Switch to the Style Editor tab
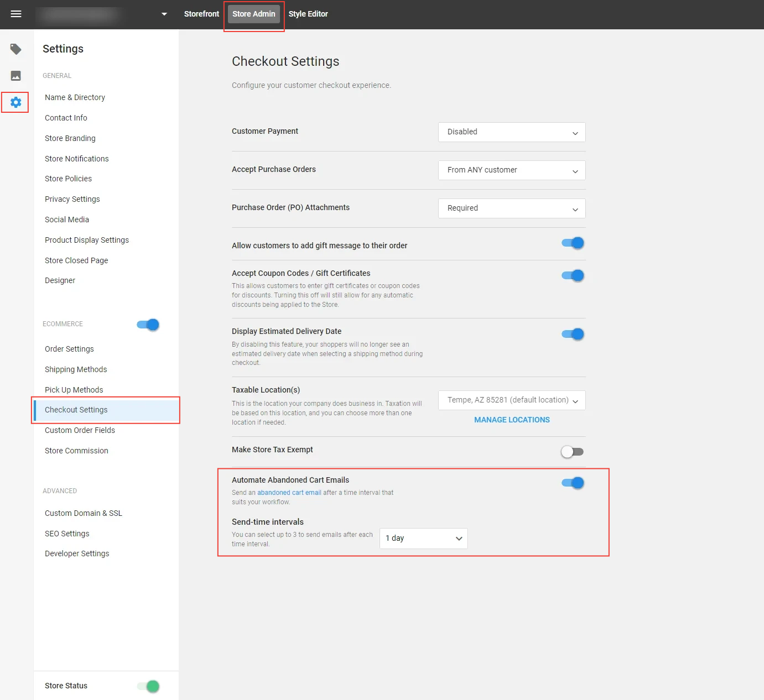 tap(308, 14)
